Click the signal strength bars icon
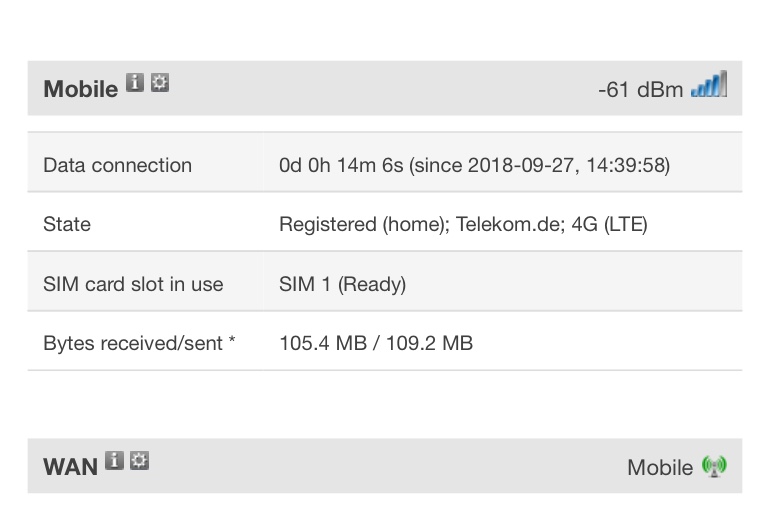 pyautogui.click(x=708, y=86)
